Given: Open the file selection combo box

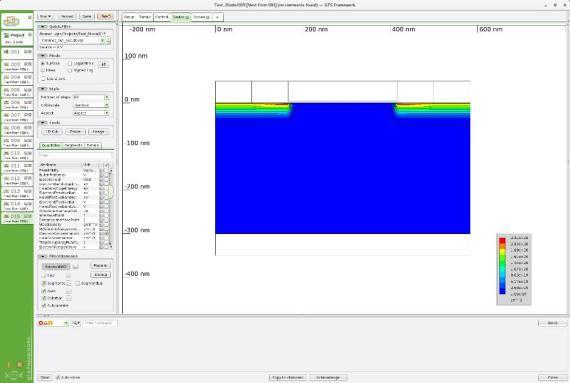Looking at the screenshot, I should (76, 41).
